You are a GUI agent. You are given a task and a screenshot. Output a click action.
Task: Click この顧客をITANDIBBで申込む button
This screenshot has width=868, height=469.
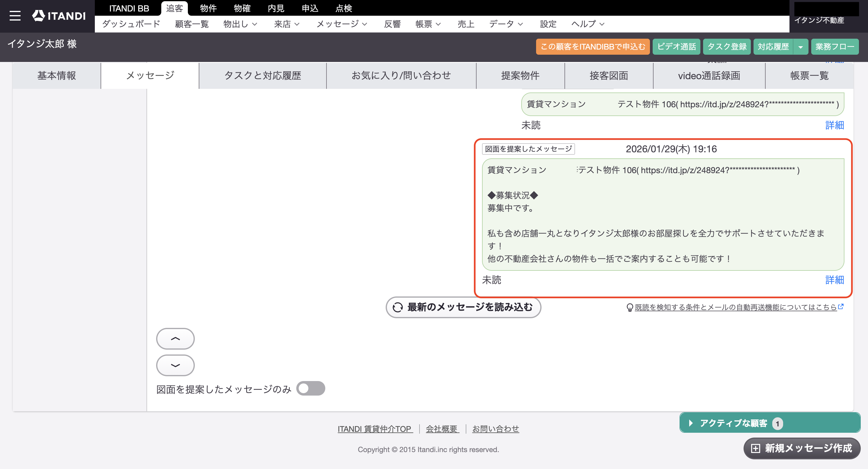click(593, 47)
